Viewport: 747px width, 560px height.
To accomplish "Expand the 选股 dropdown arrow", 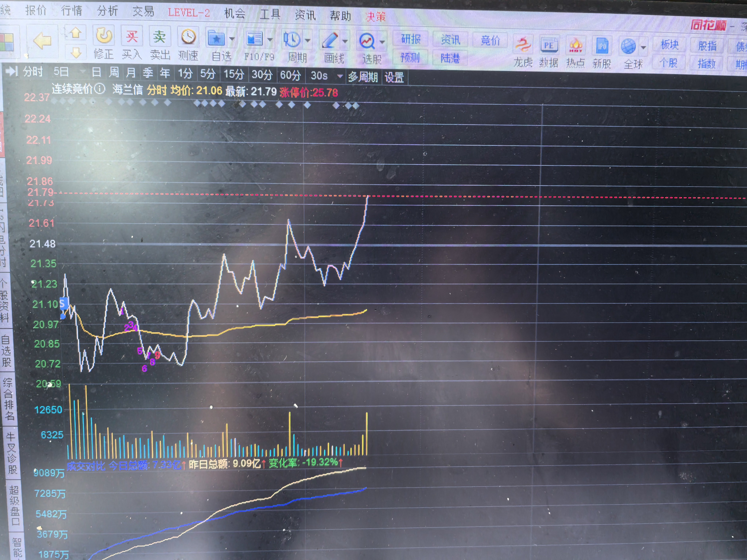I will [382, 42].
